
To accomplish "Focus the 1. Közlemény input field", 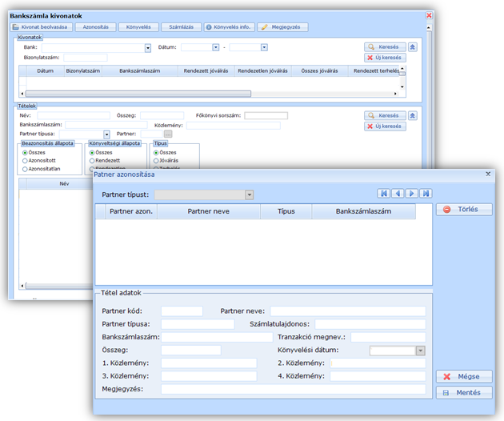I will coord(209,363).
